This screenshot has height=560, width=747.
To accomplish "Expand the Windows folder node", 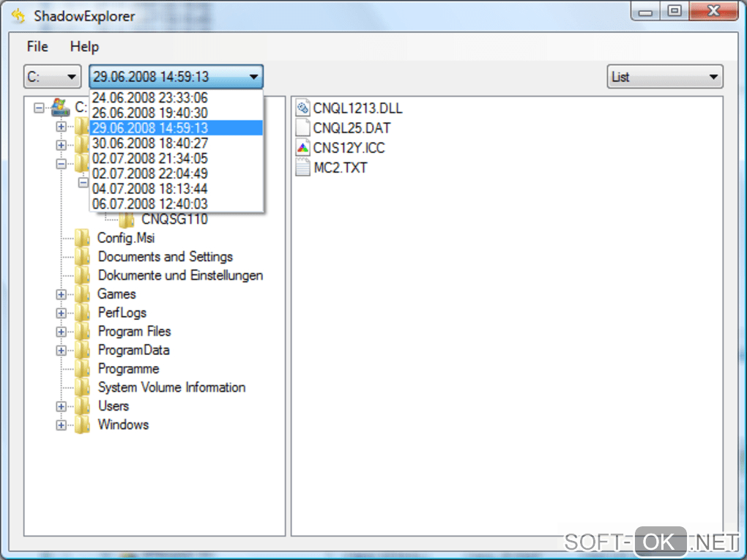I will [61, 425].
